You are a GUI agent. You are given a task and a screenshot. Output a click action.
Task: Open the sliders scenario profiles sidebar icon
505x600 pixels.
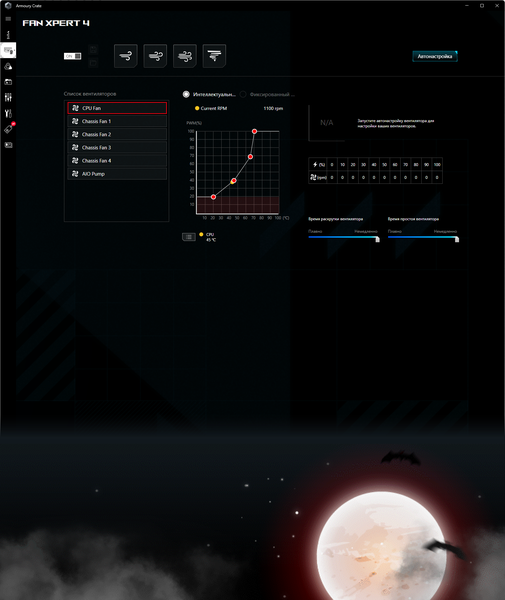click(8, 97)
